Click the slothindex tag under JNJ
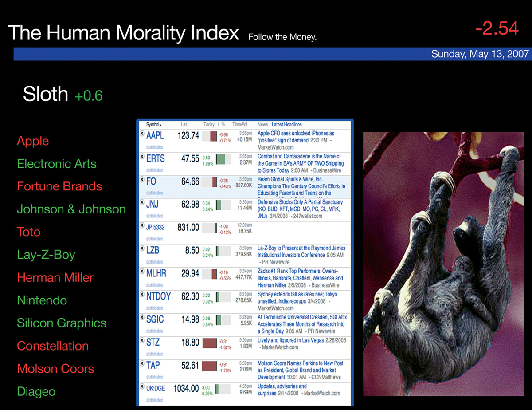The width and height of the screenshot is (532, 410). (x=155, y=216)
